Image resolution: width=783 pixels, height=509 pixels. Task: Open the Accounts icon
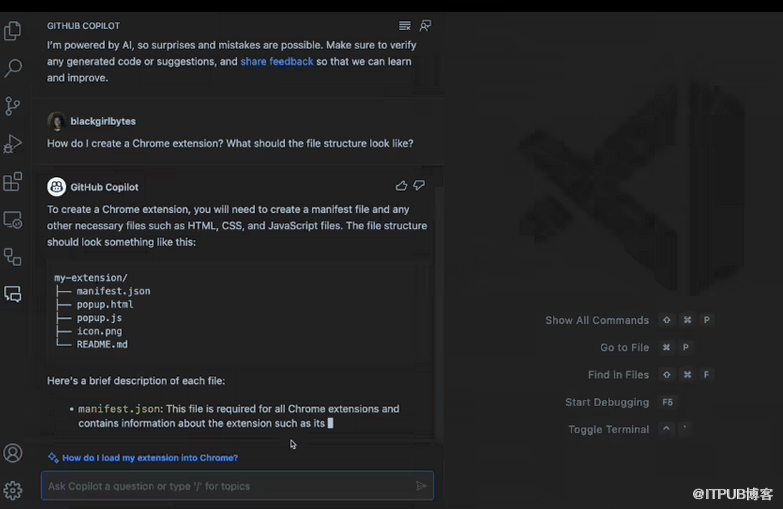point(13,453)
